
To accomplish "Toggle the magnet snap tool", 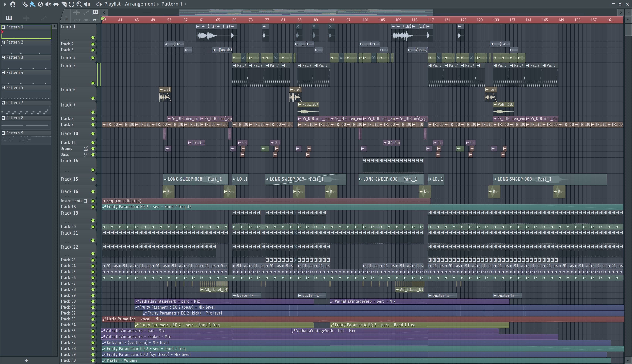I will click(x=13, y=4).
